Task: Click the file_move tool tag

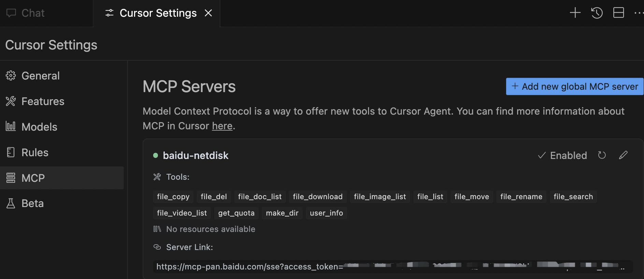Action: tap(472, 197)
